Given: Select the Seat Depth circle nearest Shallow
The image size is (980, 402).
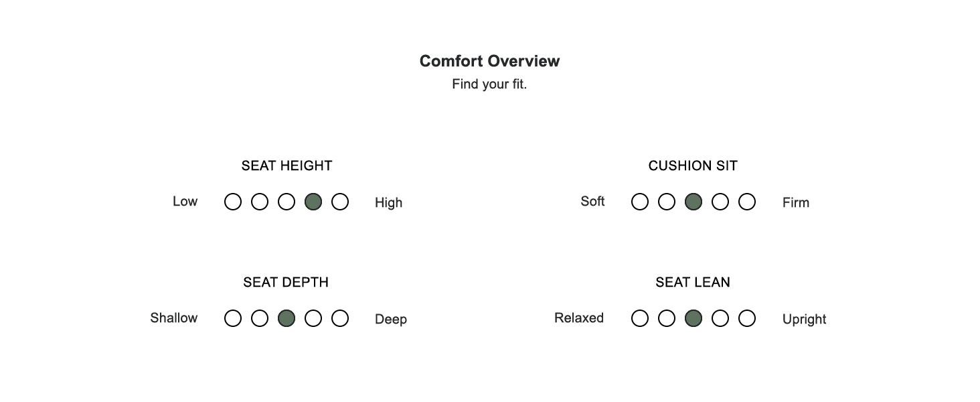Looking at the screenshot, I should pos(233,318).
